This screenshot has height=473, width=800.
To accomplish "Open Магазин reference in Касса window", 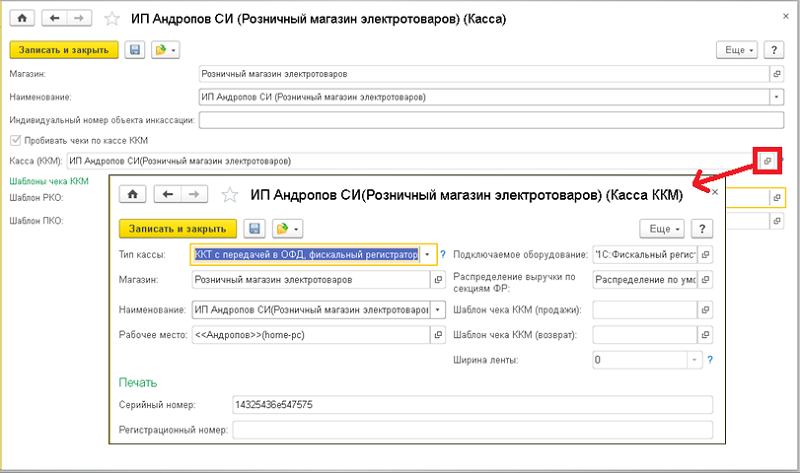I will 777,74.
